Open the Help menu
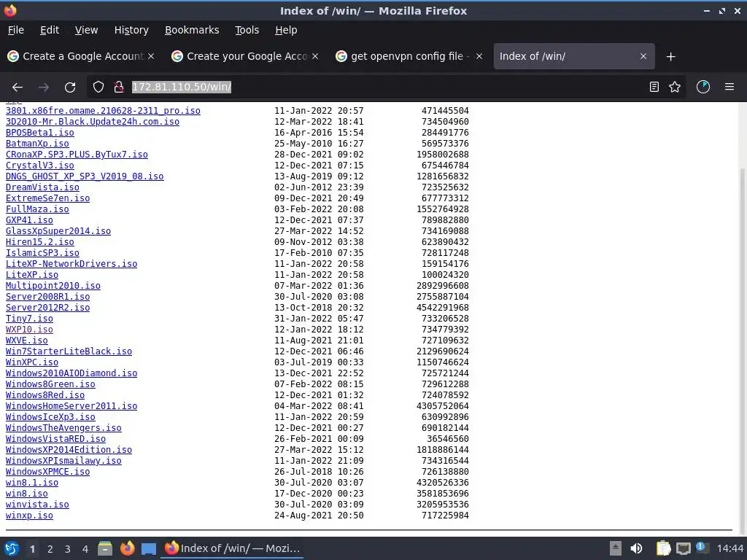Screen dimensions: 747x560 (x=286, y=30)
